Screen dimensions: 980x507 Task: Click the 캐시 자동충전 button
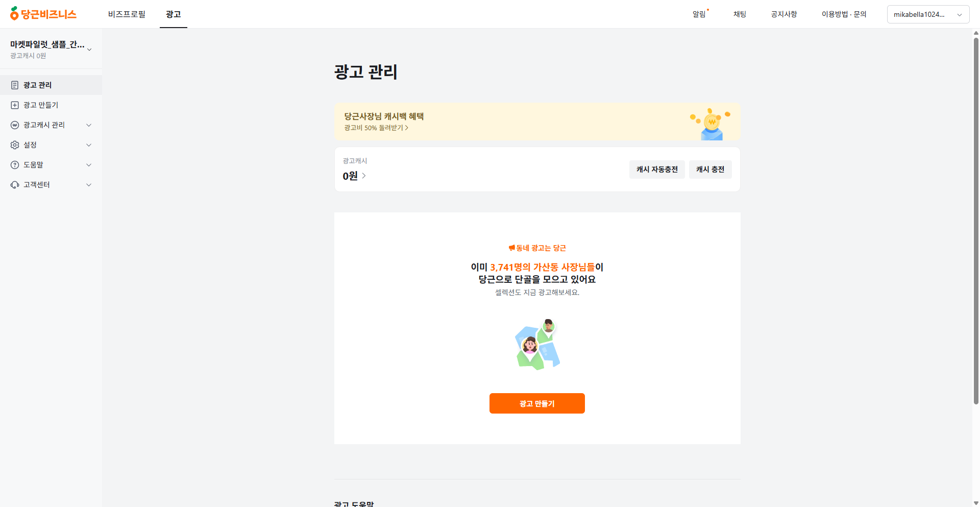[x=657, y=170]
